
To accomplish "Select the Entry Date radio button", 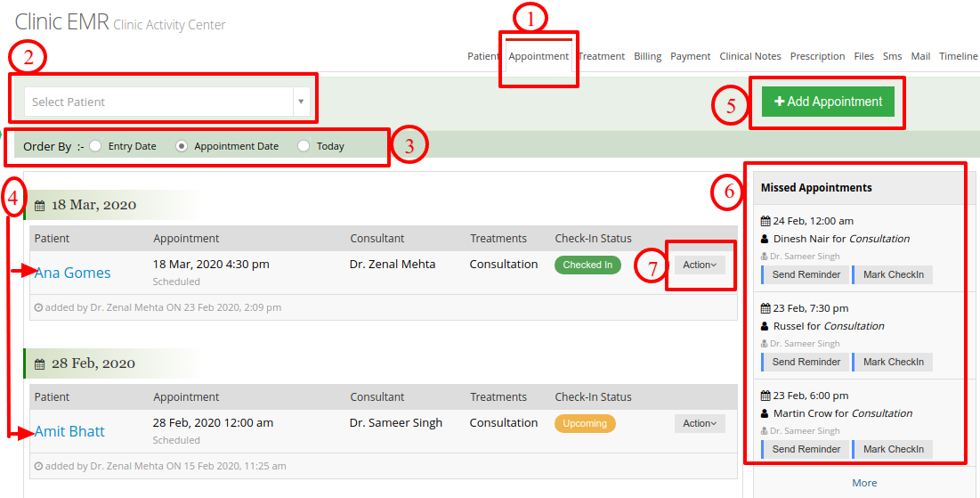I will tap(95, 146).
